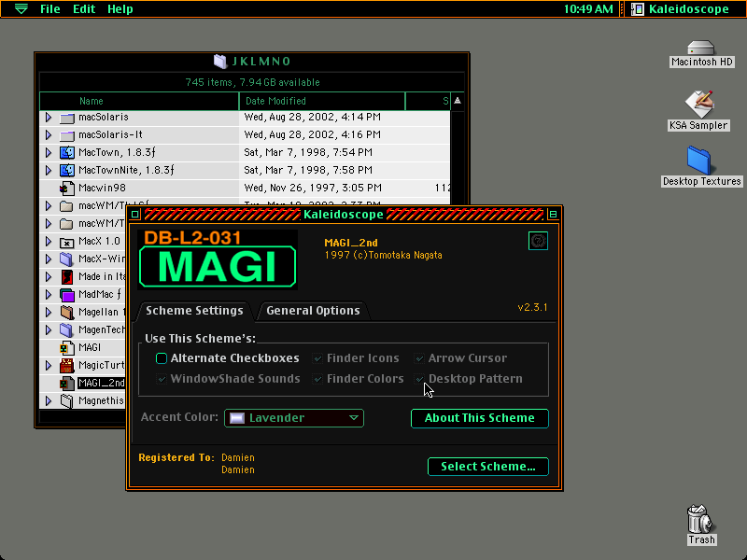Click the folder icon in the JKLMNO title bar
The image size is (747, 560).
click(x=220, y=62)
